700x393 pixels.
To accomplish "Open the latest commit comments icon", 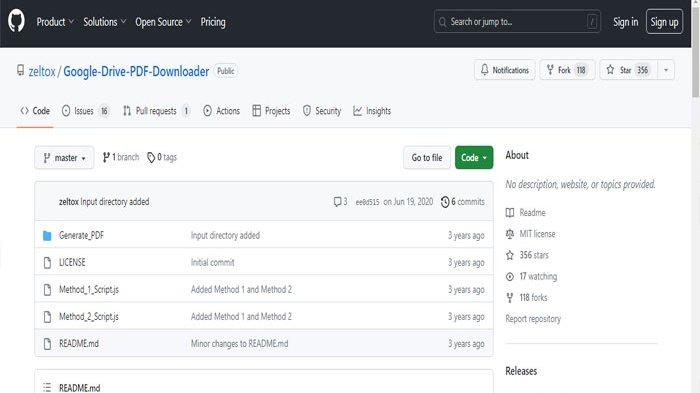I will 340,202.
